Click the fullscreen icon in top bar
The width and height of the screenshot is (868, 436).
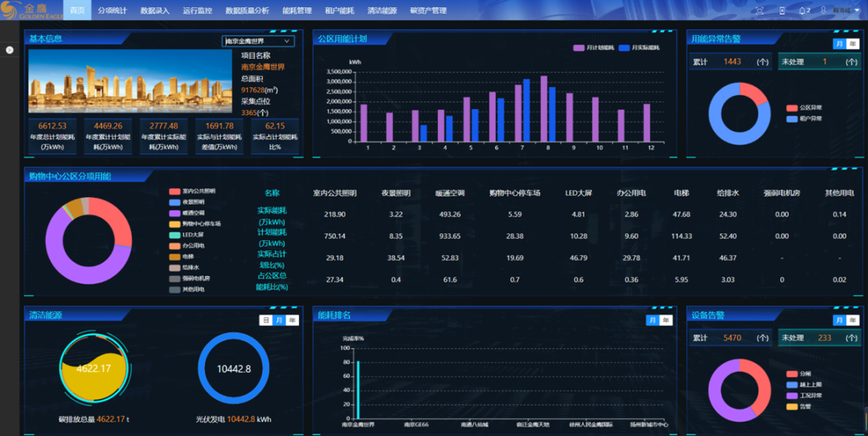click(760, 10)
